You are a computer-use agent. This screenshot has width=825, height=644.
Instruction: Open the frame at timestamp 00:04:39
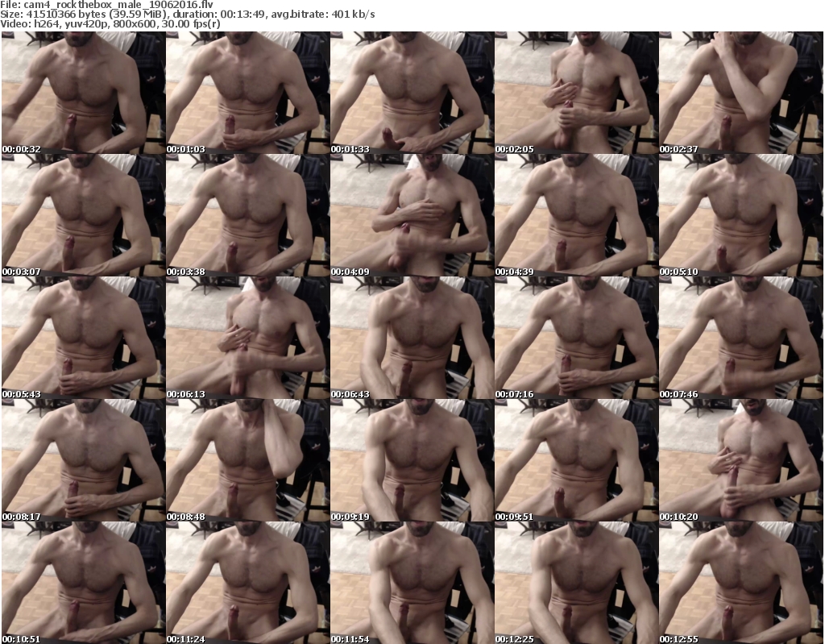point(577,215)
